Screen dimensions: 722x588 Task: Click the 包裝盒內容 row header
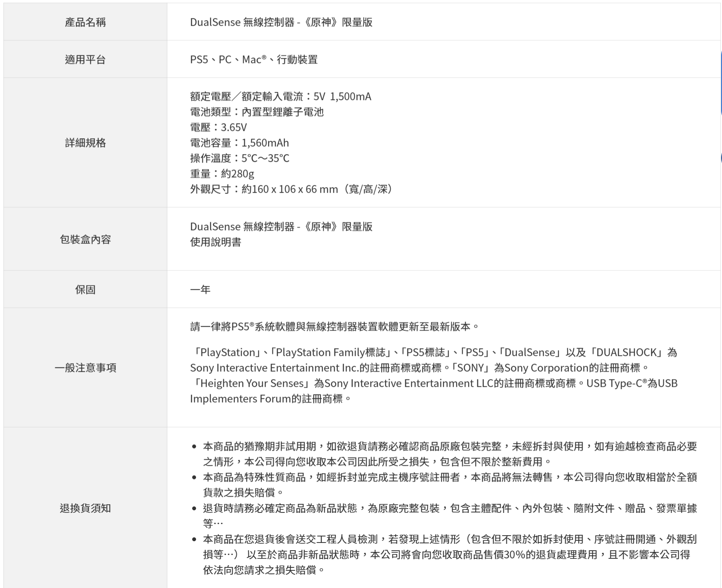pos(85,239)
